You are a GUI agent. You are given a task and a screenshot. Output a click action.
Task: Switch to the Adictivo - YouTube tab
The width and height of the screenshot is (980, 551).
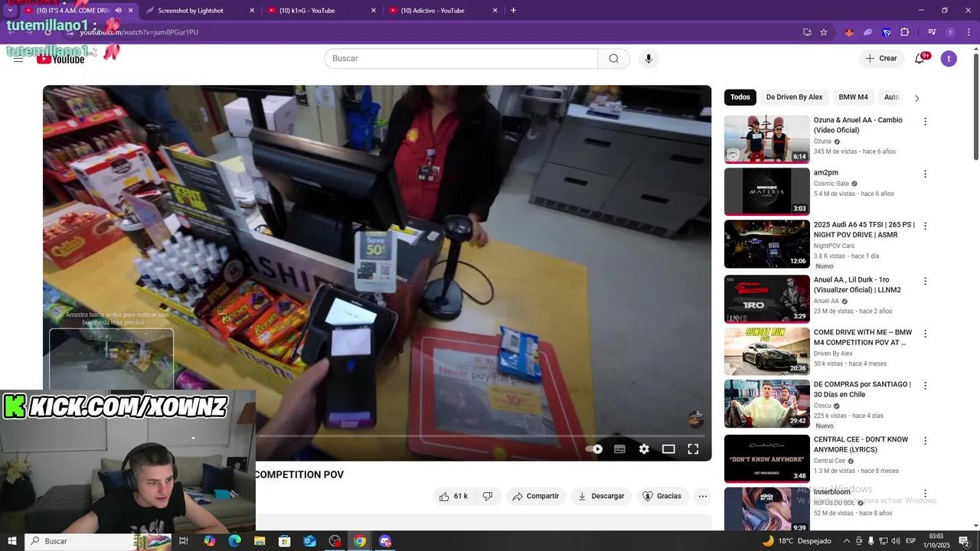click(x=443, y=11)
